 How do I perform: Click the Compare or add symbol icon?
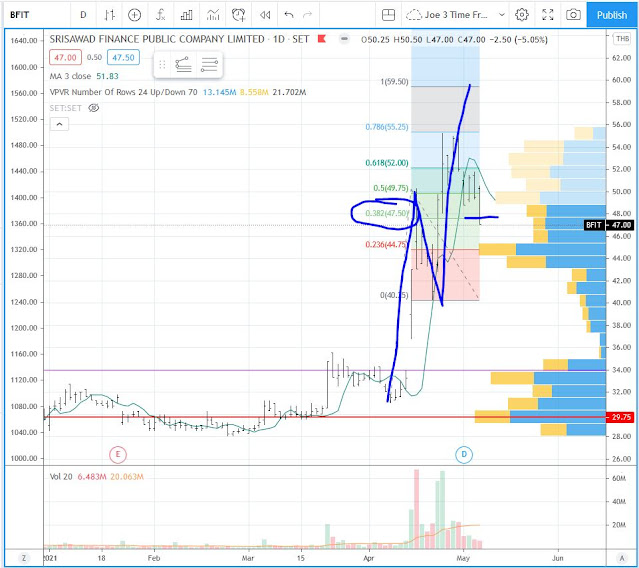tap(134, 15)
